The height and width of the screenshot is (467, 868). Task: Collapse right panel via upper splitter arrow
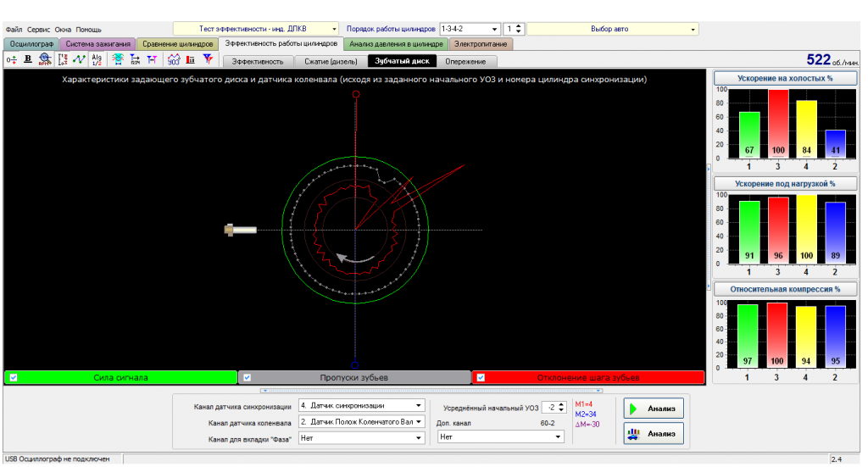point(709,169)
